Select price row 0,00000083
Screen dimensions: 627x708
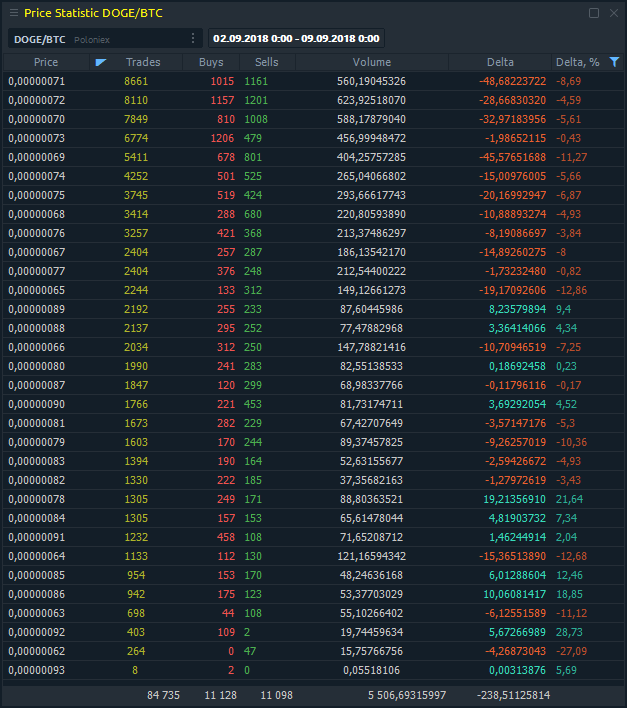[313, 461]
